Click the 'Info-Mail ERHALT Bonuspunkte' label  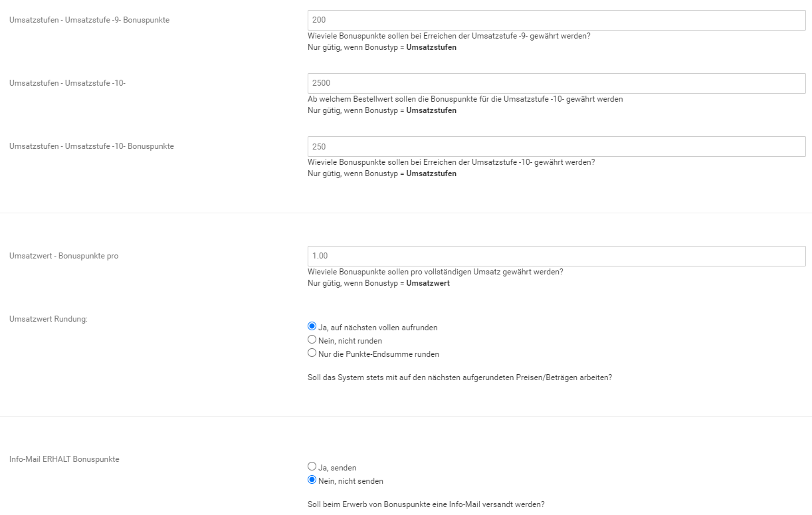click(x=64, y=459)
